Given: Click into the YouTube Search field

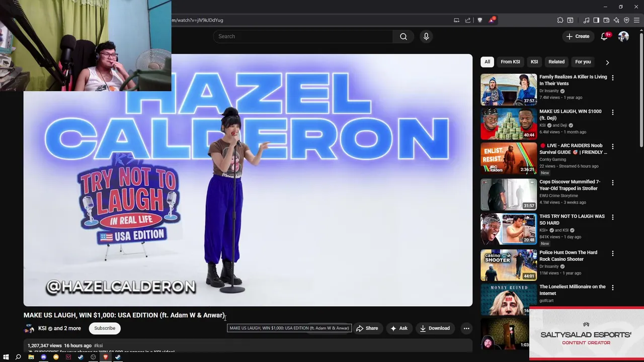Looking at the screenshot, I should [x=303, y=36].
